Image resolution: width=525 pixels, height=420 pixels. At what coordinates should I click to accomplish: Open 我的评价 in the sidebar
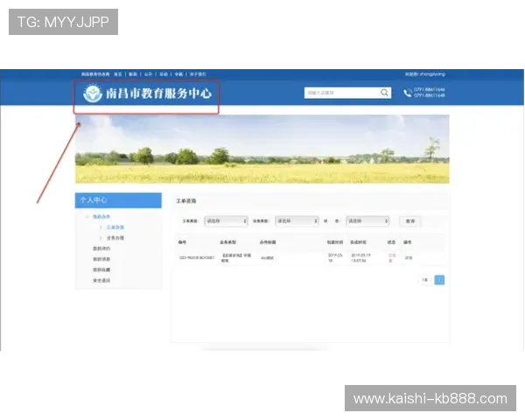click(x=101, y=248)
